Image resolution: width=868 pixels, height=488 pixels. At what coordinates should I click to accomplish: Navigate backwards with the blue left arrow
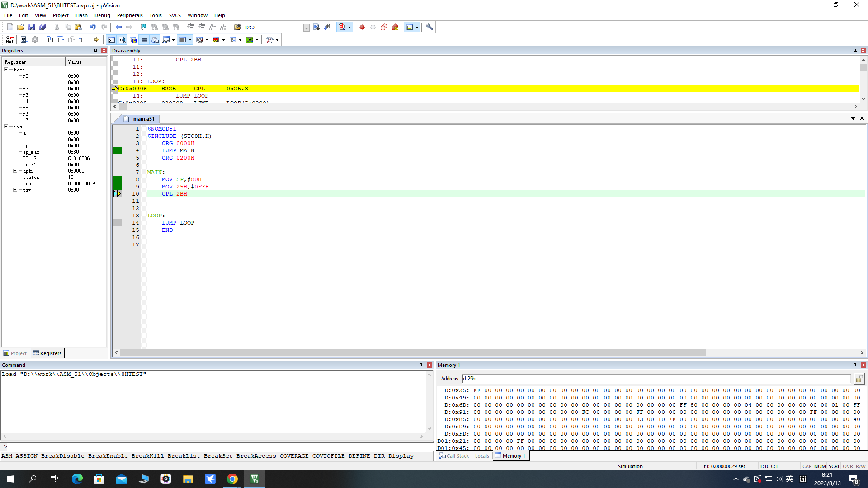tap(118, 27)
